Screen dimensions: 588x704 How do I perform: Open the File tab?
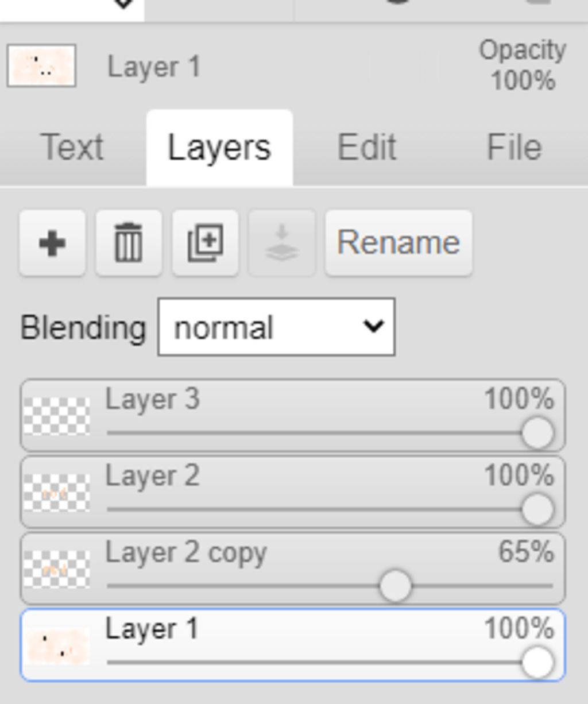[x=514, y=148]
